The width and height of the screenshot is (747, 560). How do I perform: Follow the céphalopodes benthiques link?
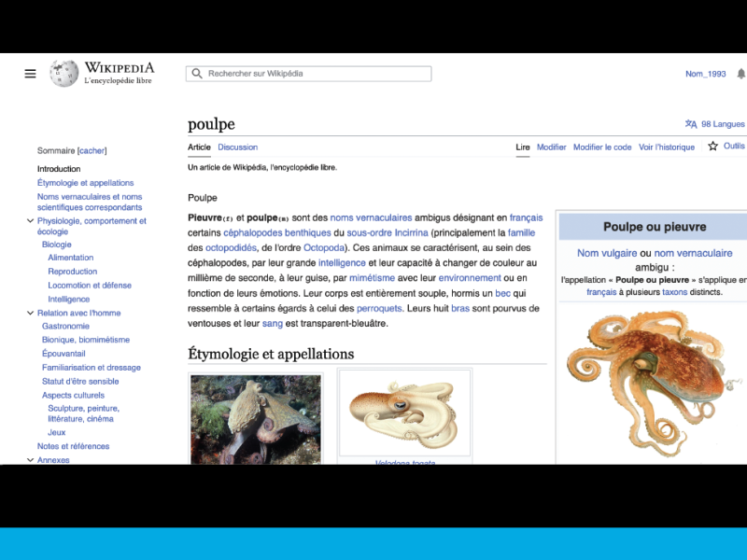pos(277,232)
